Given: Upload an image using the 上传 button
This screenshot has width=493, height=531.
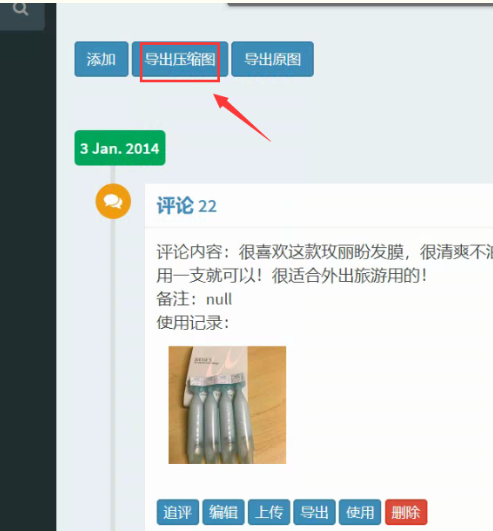Looking at the screenshot, I should coord(269,512).
